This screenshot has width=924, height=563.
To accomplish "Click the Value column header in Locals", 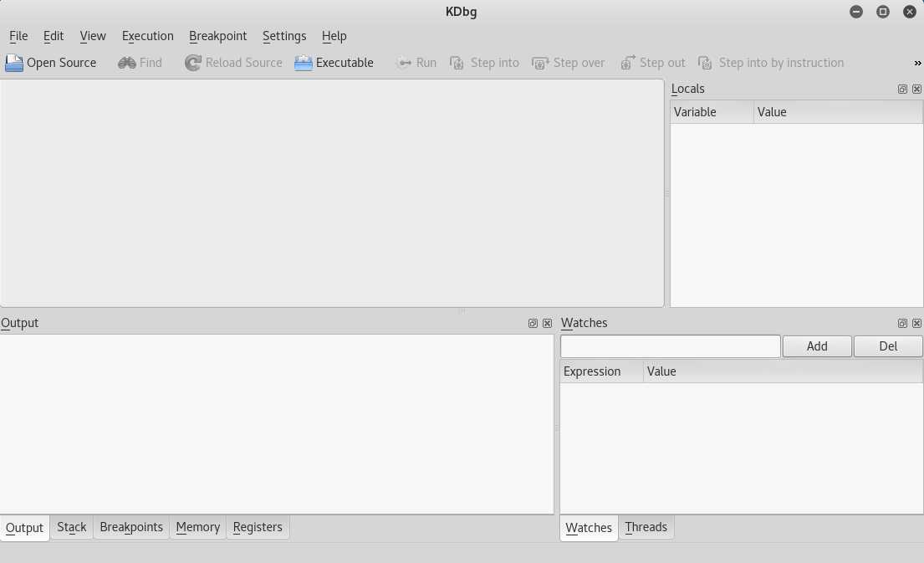I will pos(838,112).
